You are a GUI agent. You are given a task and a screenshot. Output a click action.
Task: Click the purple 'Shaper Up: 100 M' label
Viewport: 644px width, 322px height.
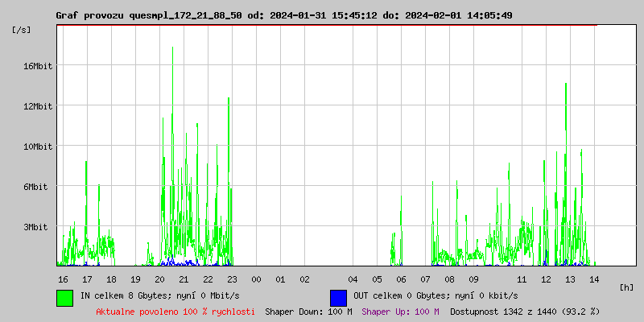(400, 311)
